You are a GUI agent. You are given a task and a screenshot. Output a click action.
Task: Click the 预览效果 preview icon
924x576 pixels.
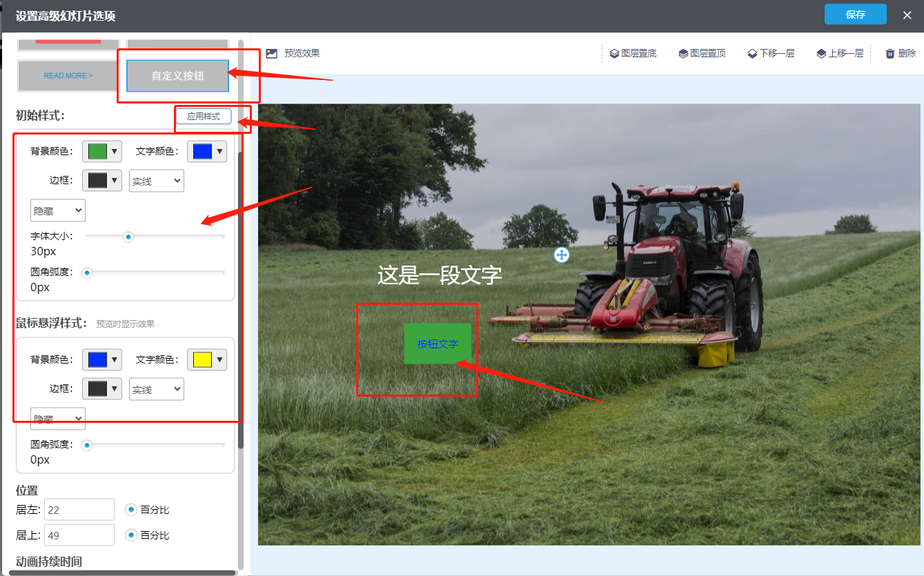click(272, 53)
